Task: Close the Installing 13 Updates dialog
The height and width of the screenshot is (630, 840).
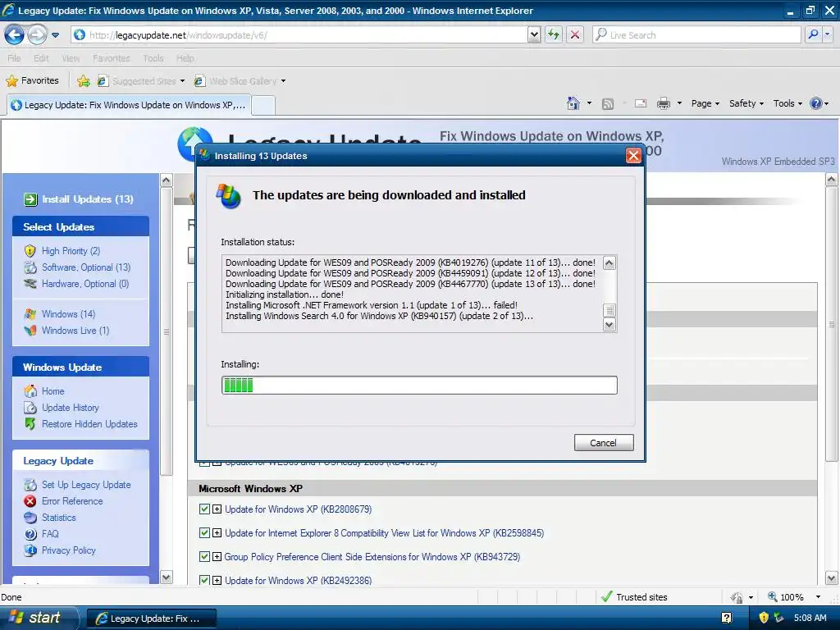Action: tap(633, 156)
